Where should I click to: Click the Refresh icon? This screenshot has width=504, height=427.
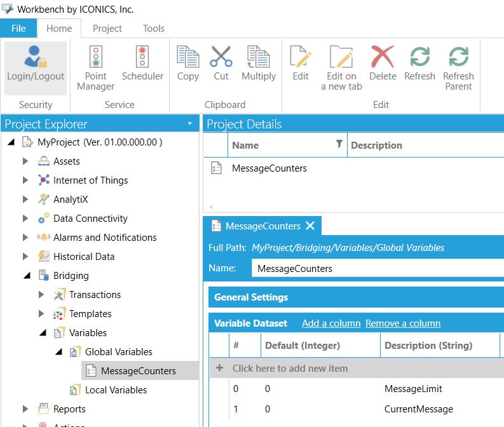point(419,57)
